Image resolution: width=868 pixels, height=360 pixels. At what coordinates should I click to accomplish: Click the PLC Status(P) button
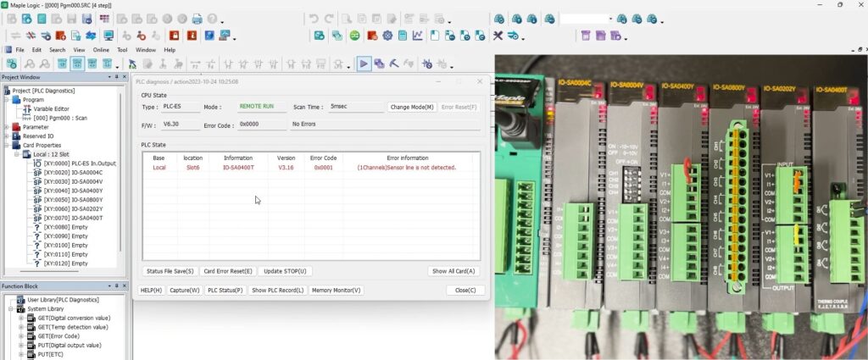coord(225,291)
